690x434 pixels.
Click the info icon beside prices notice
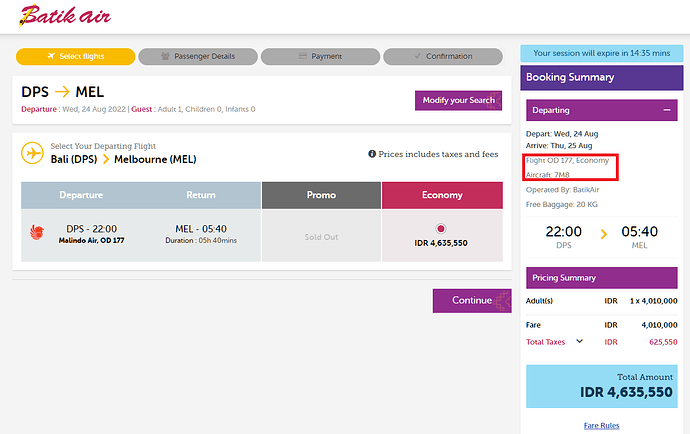pyautogui.click(x=372, y=154)
